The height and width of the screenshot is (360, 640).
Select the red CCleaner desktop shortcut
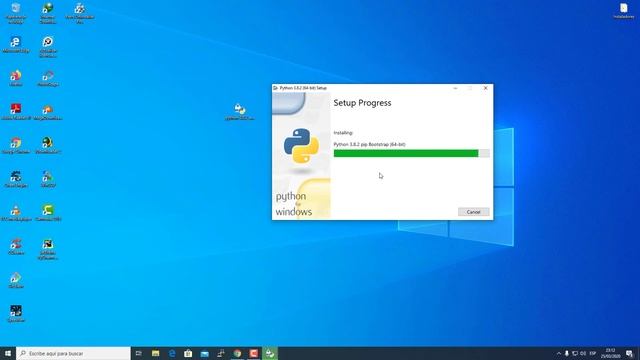tap(16, 247)
